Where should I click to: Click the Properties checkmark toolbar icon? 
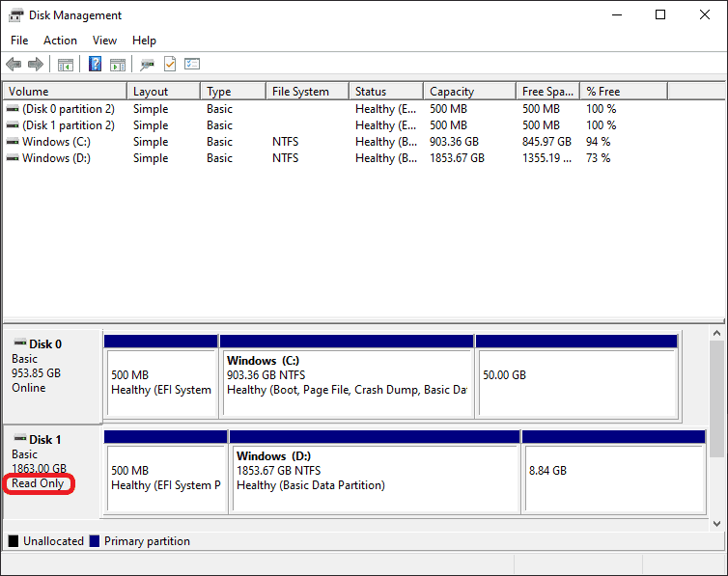[x=170, y=65]
